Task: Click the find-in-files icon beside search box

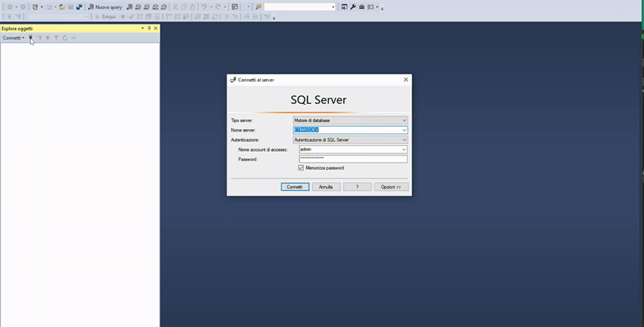Action: tap(258, 7)
